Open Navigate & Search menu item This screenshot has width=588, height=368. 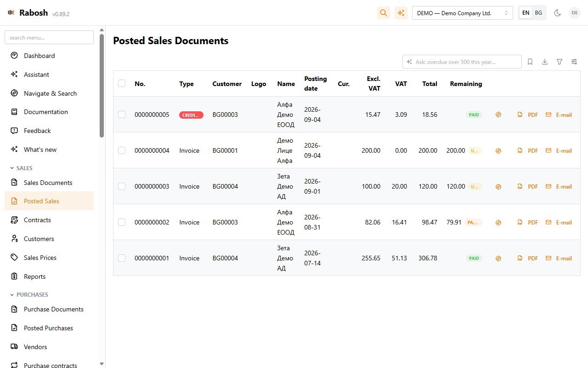(49, 93)
